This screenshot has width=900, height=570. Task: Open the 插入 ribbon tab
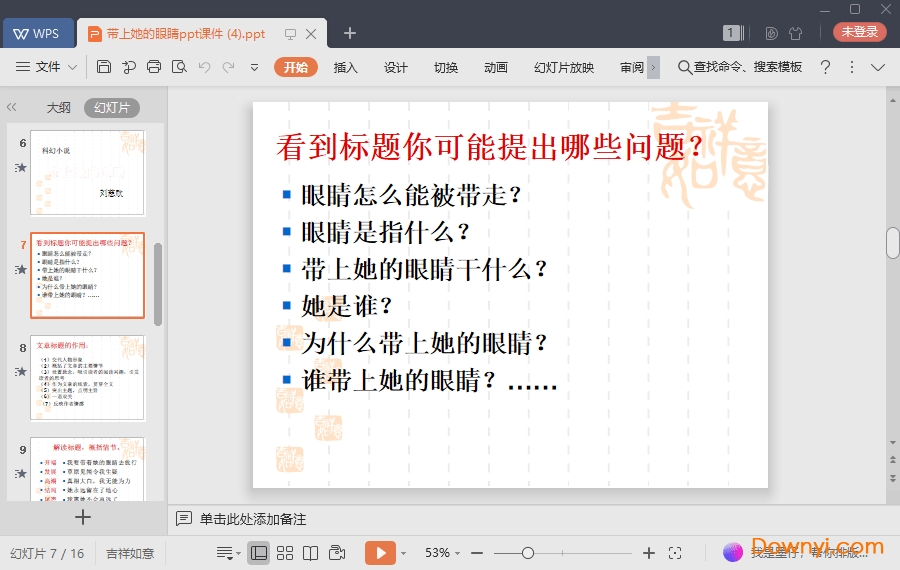click(345, 67)
